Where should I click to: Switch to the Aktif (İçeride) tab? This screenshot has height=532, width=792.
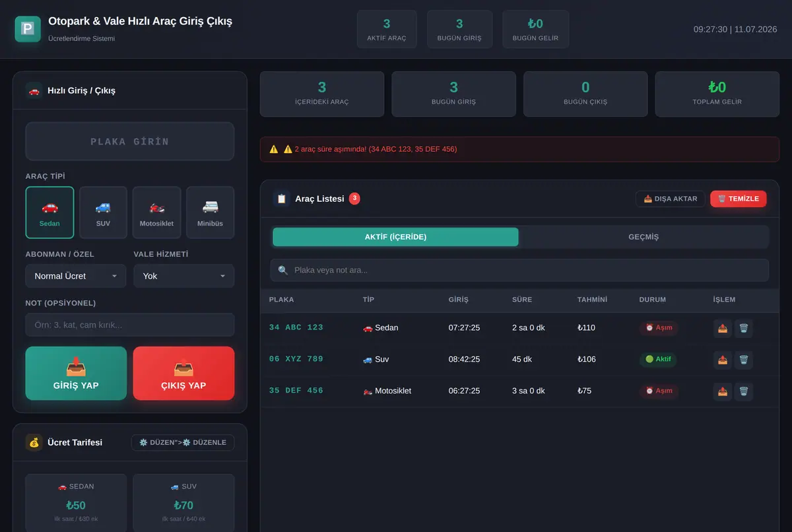[395, 237]
